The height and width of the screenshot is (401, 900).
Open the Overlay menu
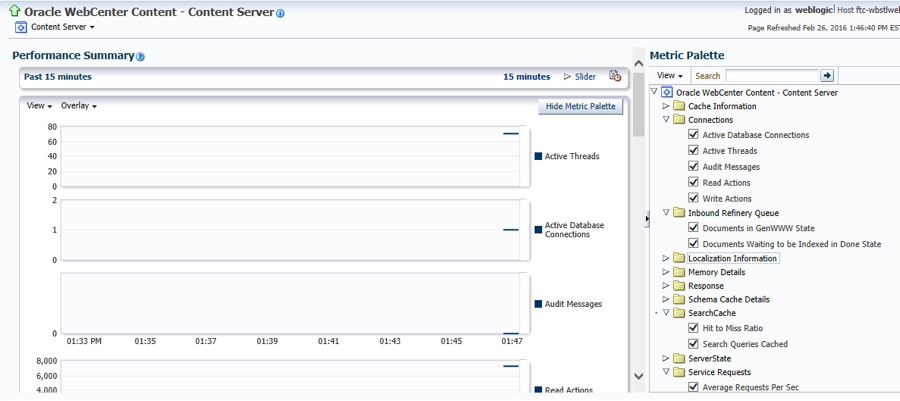[x=79, y=106]
